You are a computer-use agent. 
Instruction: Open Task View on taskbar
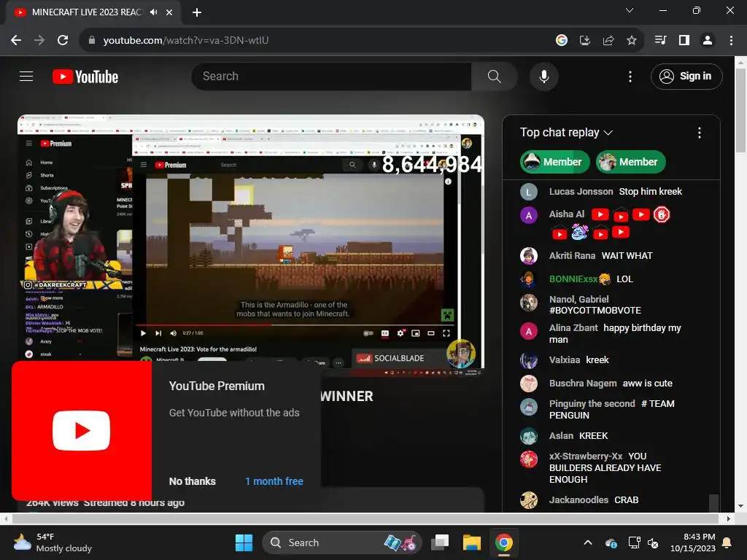click(x=440, y=542)
